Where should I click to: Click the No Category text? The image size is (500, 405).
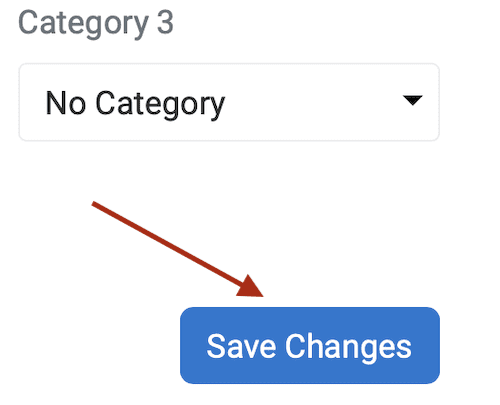coord(135,104)
